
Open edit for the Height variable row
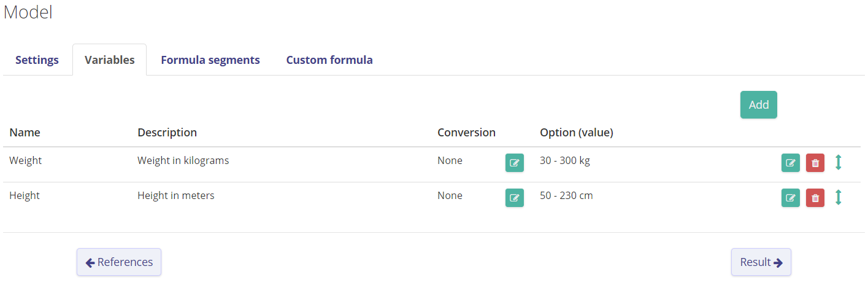(x=790, y=198)
